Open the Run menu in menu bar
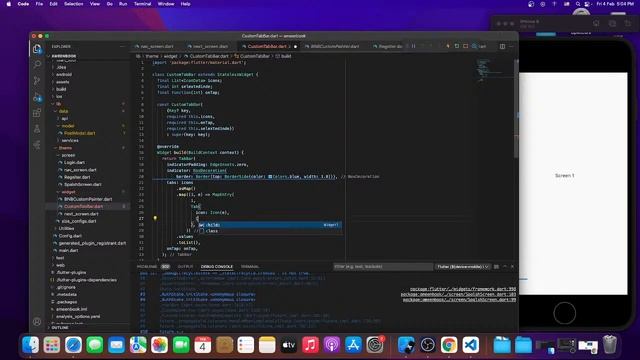This screenshot has height=360, width=640. 123,4
